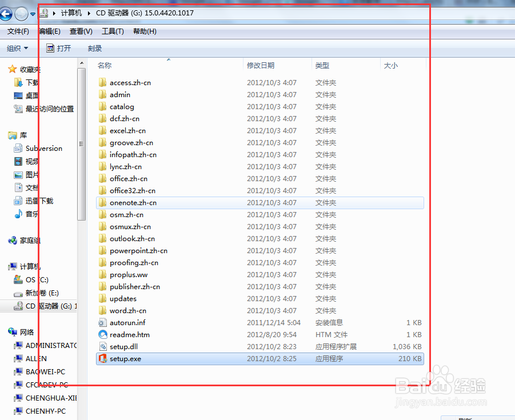
Task: Click the 家庭组 homegroup icon
Action: tap(13, 241)
